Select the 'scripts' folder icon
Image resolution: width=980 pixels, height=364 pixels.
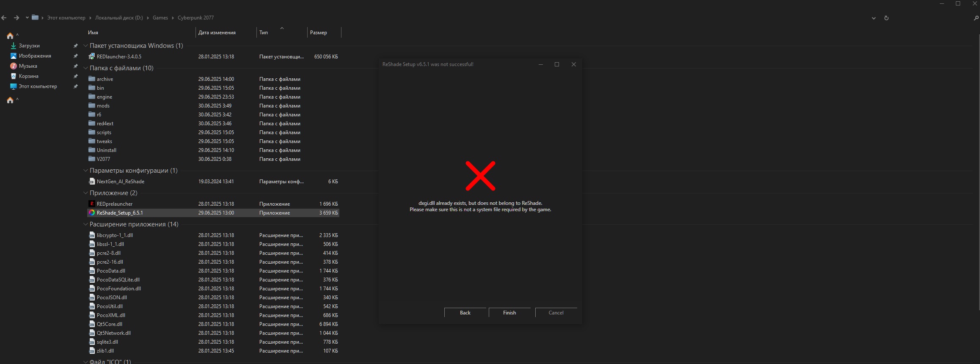click(92, 132)
